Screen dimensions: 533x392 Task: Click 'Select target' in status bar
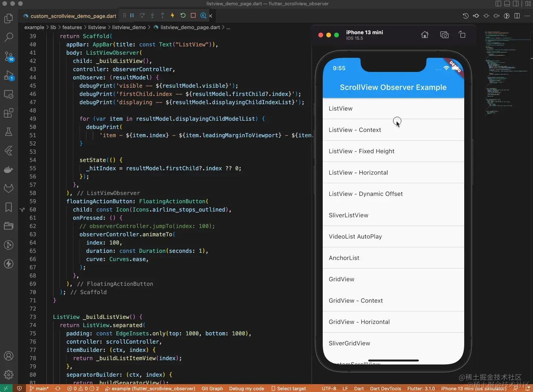[x=289, y=388]
